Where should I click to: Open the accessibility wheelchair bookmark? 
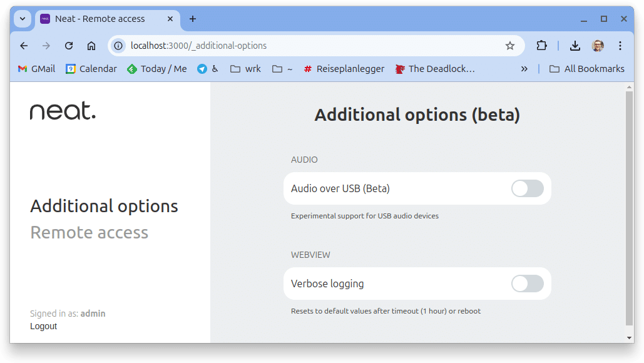[215, 69]
